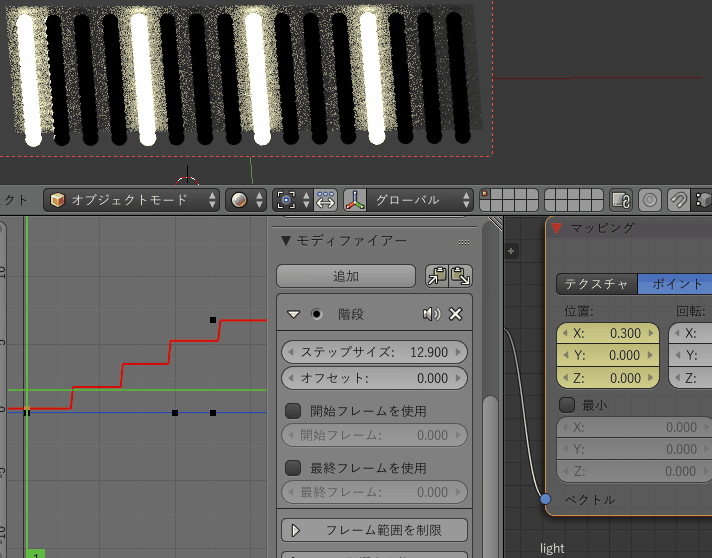The width and height of the screenshot is (712, 558).
Task: Select the keyframe point above red curve
Action: [213, 320]
